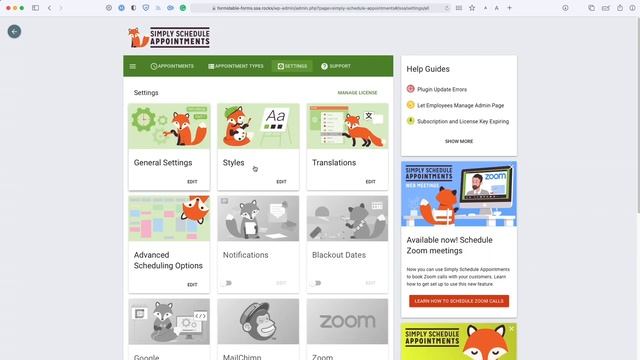Click the Blackout Dates greyed thumbnail

pyautogui.click(x=347, y=218)
